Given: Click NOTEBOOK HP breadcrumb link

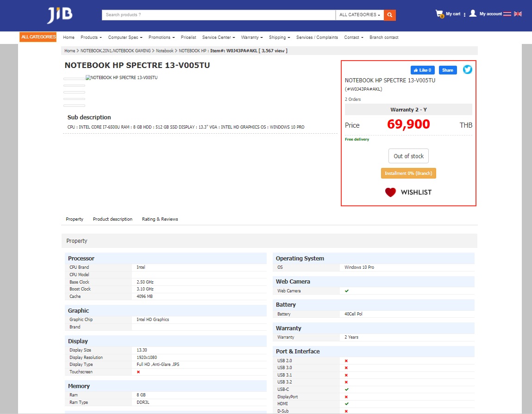Looking at the screenshot, I should tap(192, 51).
